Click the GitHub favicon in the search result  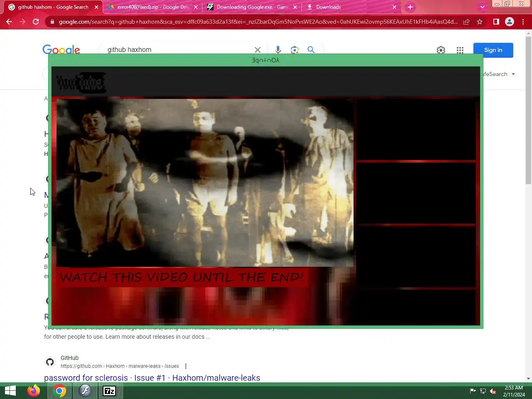(x=50, y=362)
